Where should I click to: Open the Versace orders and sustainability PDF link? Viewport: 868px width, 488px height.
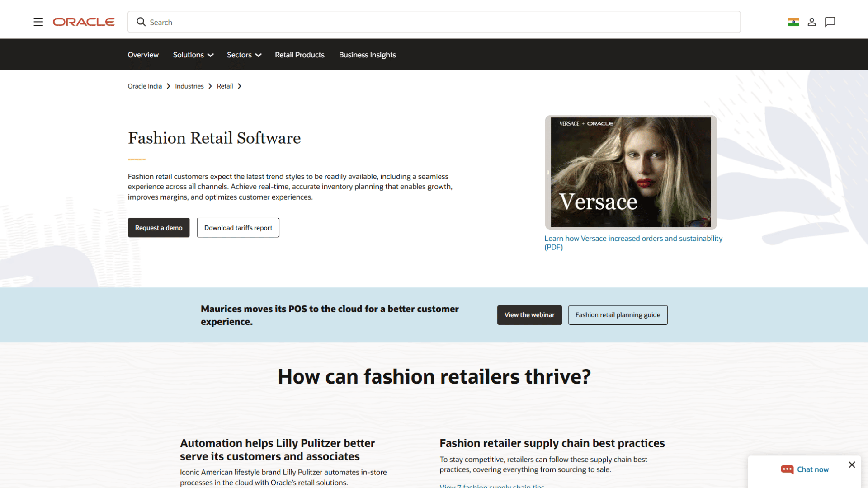click(633, 243)
